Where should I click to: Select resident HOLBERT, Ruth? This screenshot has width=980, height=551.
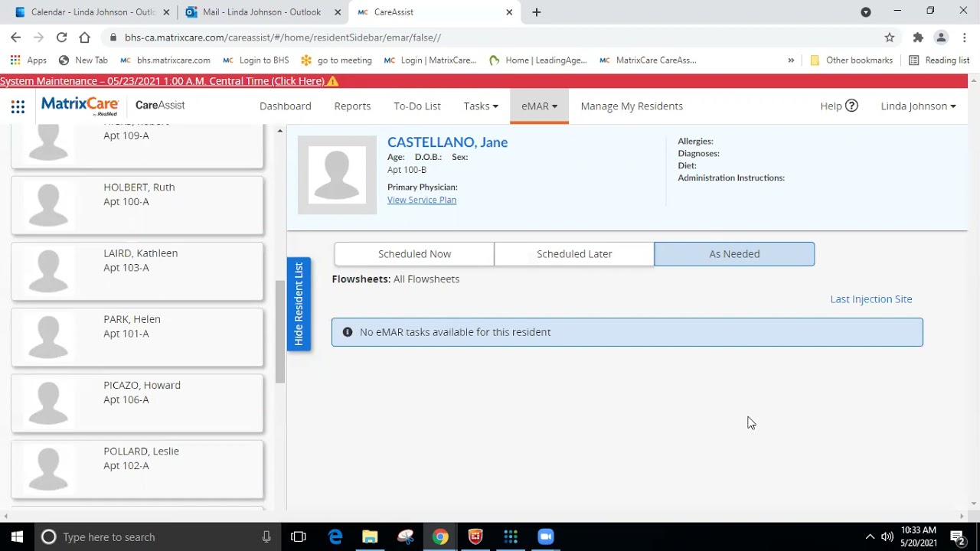point(137,205)
